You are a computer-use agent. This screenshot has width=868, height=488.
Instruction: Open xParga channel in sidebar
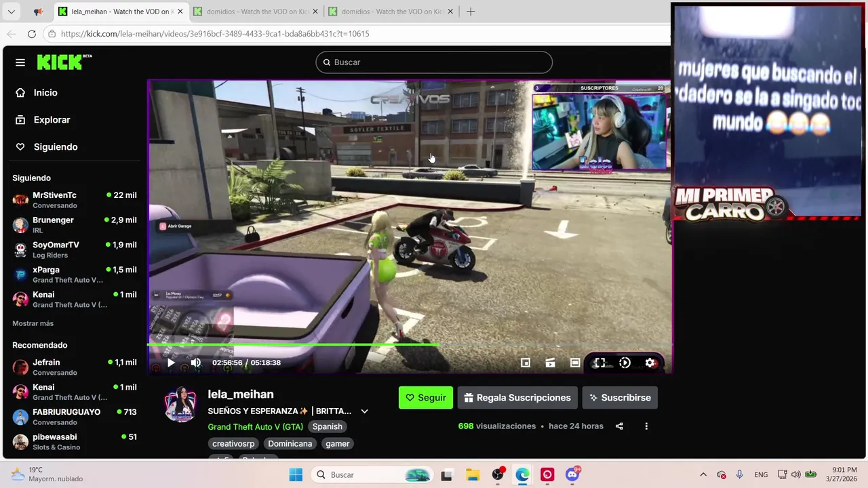[x=75, y=274]
